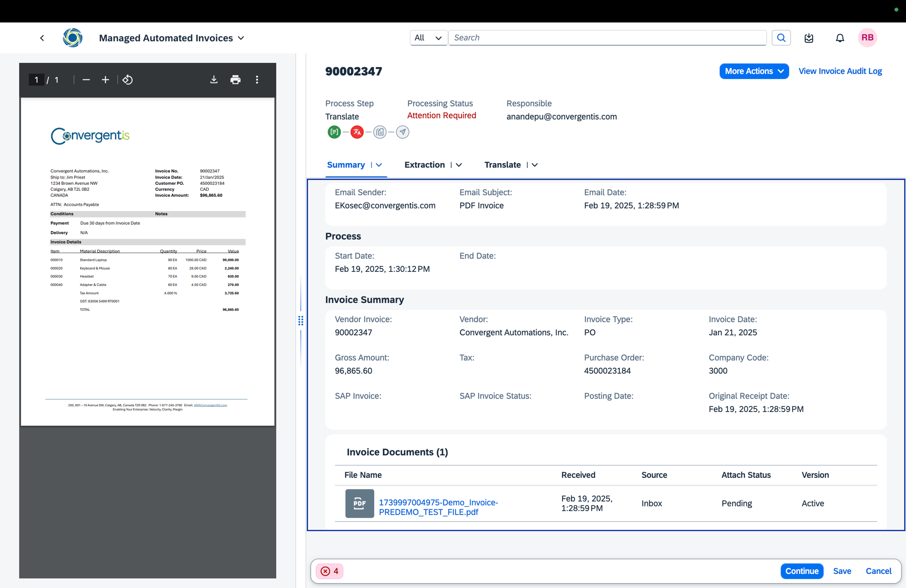Viewport: 906px width, 588px height.
Task: Click the Version column header
Action: coord(815,475)
